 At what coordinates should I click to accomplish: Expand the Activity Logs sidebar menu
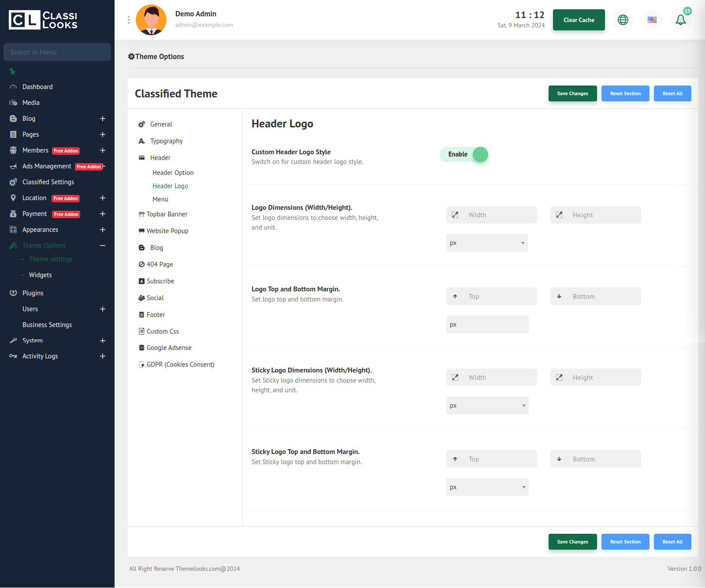tap(102, 356)
